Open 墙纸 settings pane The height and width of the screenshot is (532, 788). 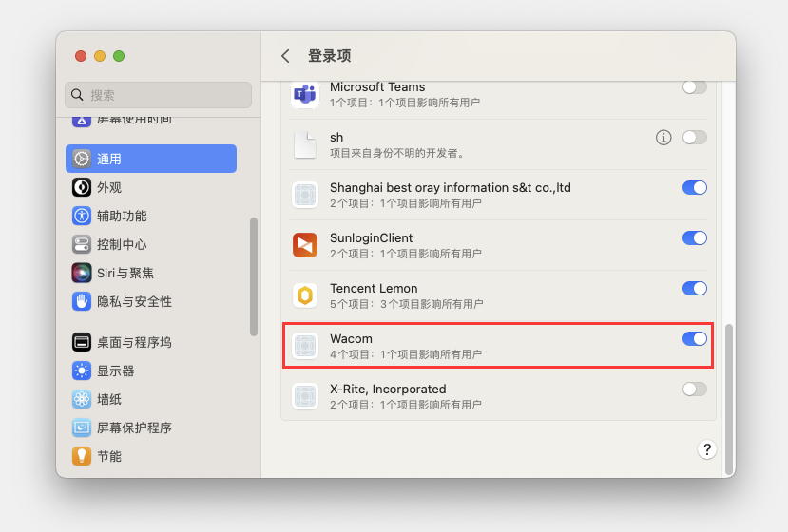pyautogui.click(x=151, y=399)
